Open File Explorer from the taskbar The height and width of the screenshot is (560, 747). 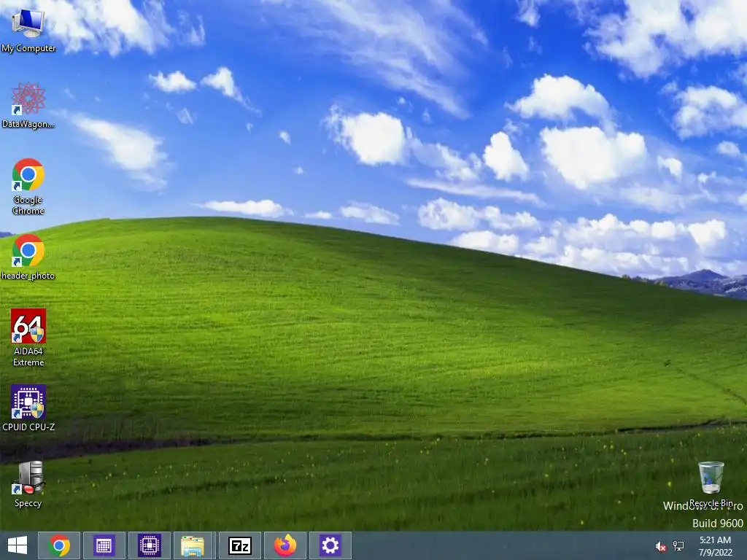pos(193,545)
